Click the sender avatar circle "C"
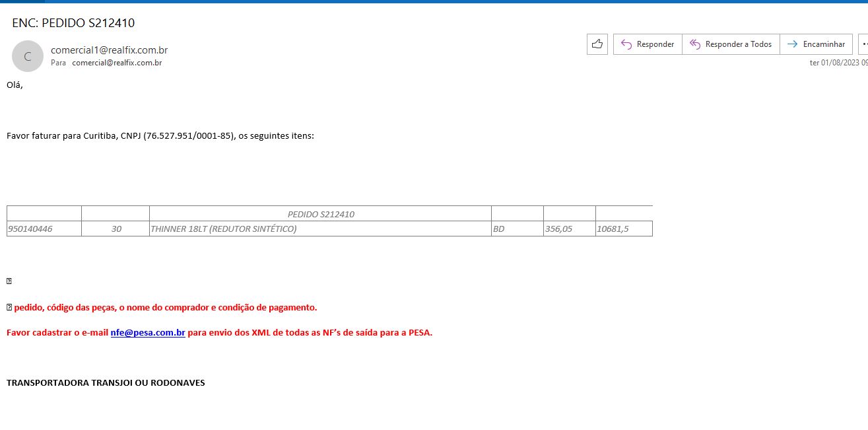This screenshot has width=868, height=430. coord(28,56)
